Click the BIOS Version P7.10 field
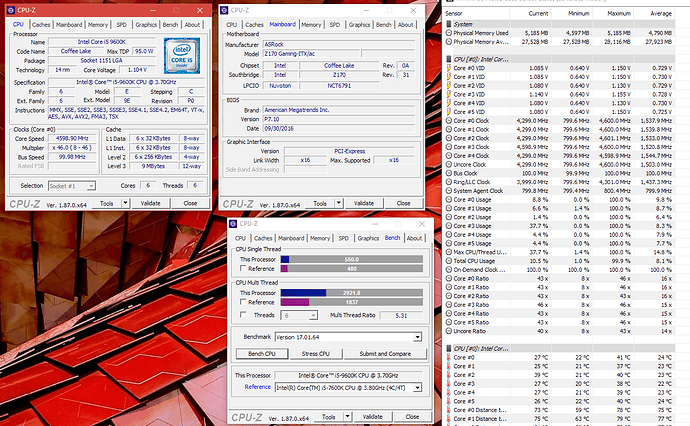 (339, 119)
